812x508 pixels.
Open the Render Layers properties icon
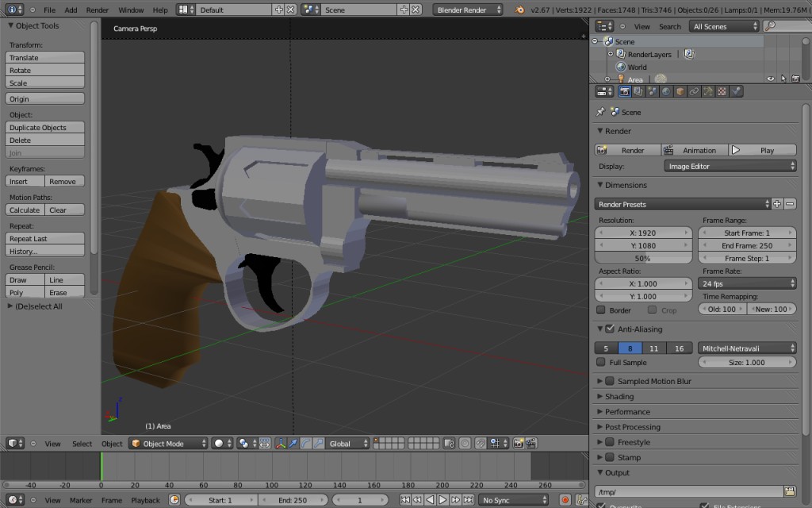(638, 90)
